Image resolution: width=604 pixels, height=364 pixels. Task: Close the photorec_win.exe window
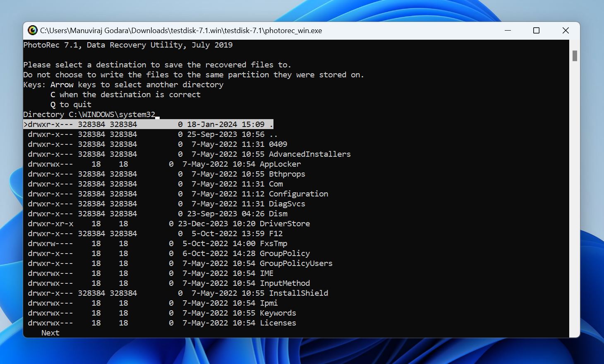tap(566, 30)
